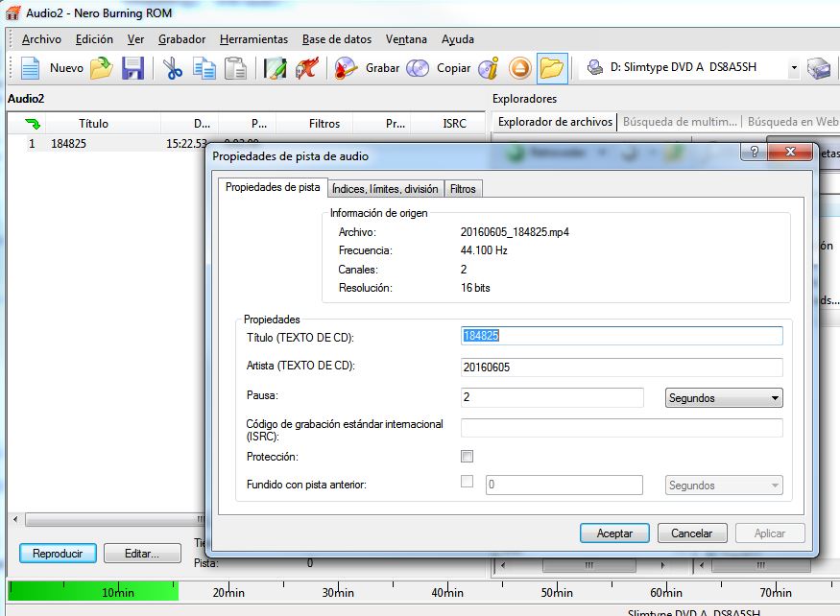Click the Título (TEXTO DE CD) field
Screen dimensions: 840x616
click(x=621, y=336)
